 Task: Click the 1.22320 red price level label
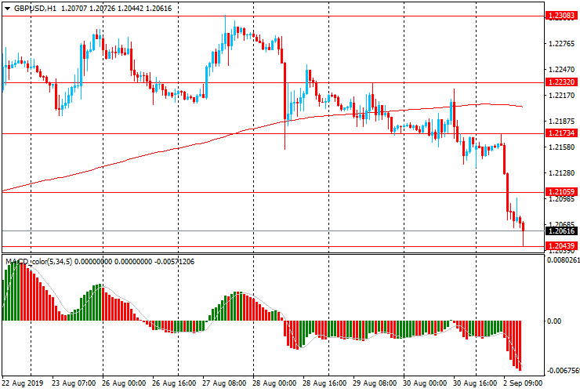pos(561,82)
